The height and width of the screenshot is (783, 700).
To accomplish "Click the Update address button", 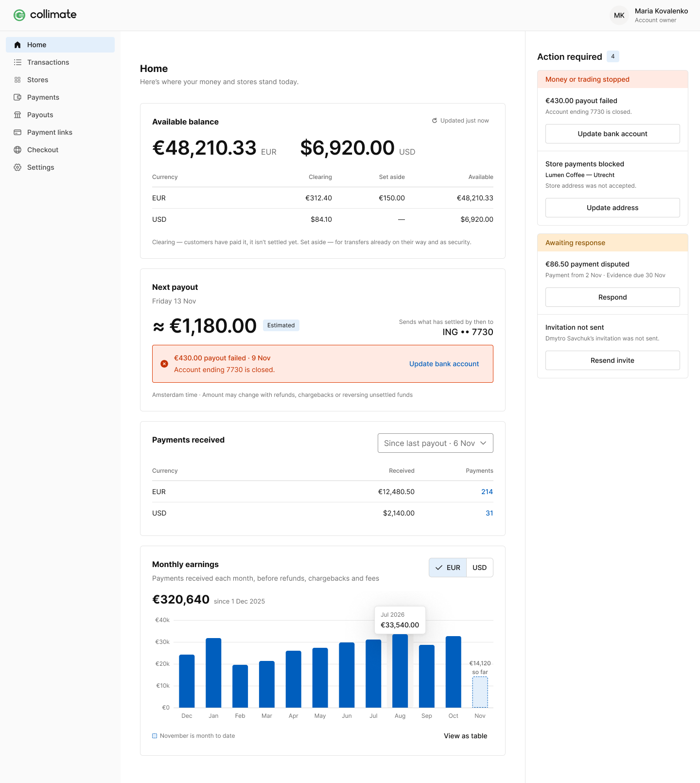I will pyautogui.click(x=612, y=208).
